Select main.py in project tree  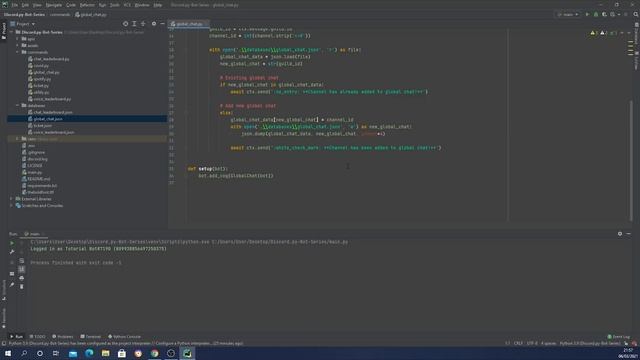pyautogui.click(x=35, y=172)
